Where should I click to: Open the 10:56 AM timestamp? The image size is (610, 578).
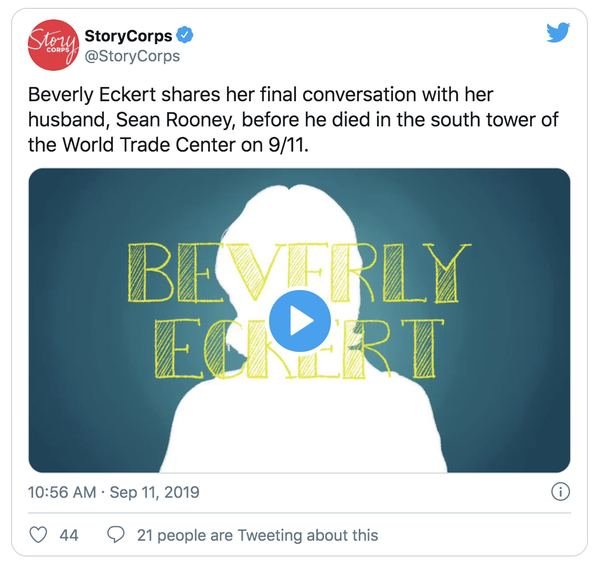click(62, 492)
